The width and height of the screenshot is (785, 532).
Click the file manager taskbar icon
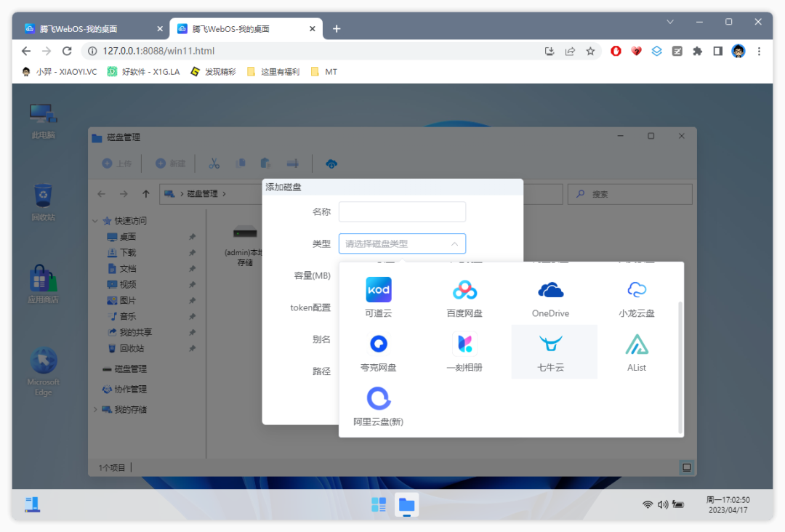click(406, 504)
